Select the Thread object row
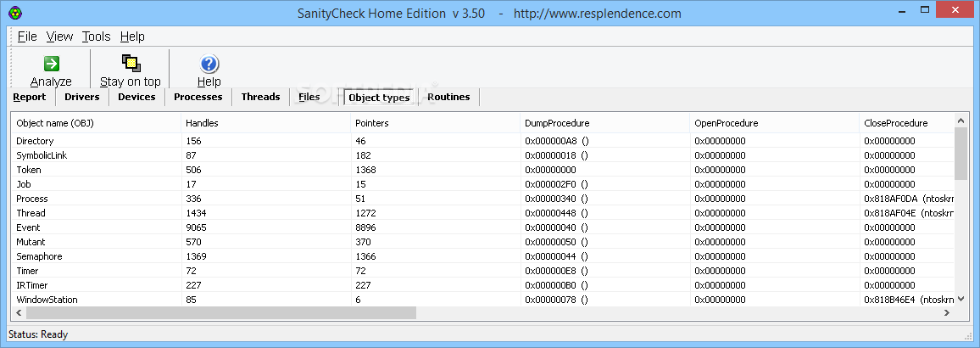Screen dimensions: 980x348 coord(483,213)
